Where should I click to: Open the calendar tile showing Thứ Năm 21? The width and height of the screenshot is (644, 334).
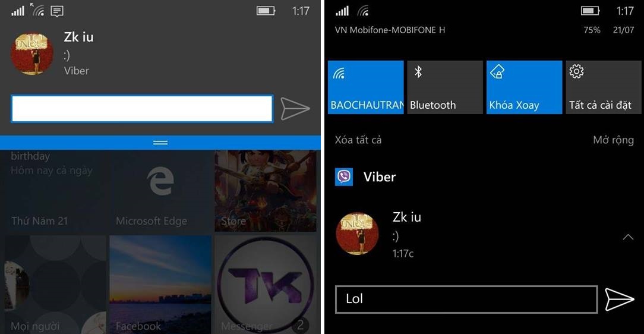(55, 191)
